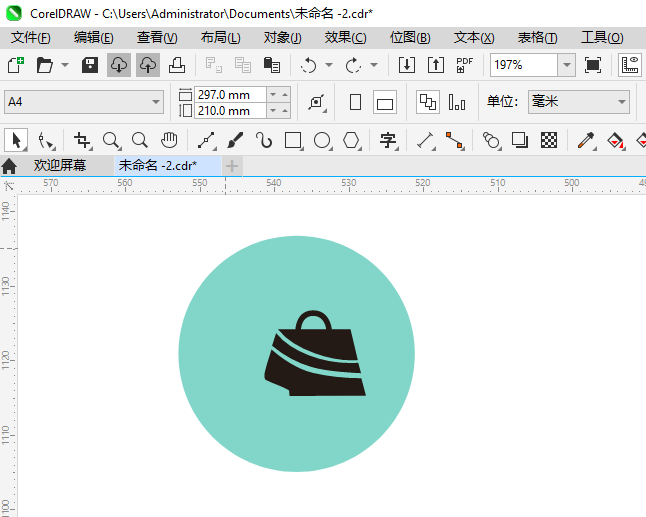The height and width of the screenshot is (517, 646).
Task: Toggle all pages layout button
Action: click(x=428, y=102)
